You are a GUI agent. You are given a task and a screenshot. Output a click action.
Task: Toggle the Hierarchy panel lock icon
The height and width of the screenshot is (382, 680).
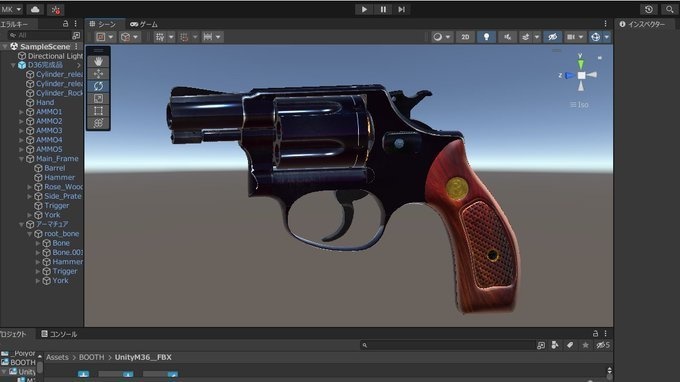(65, 24)
